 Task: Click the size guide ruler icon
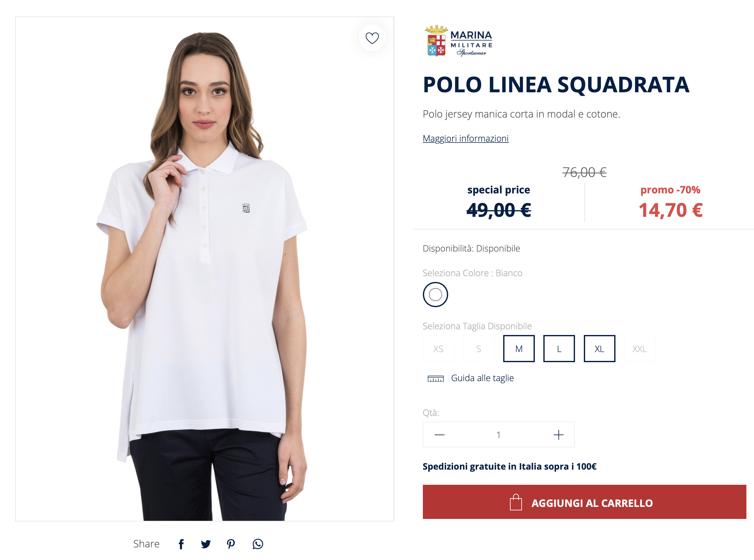tap(436, 378)
